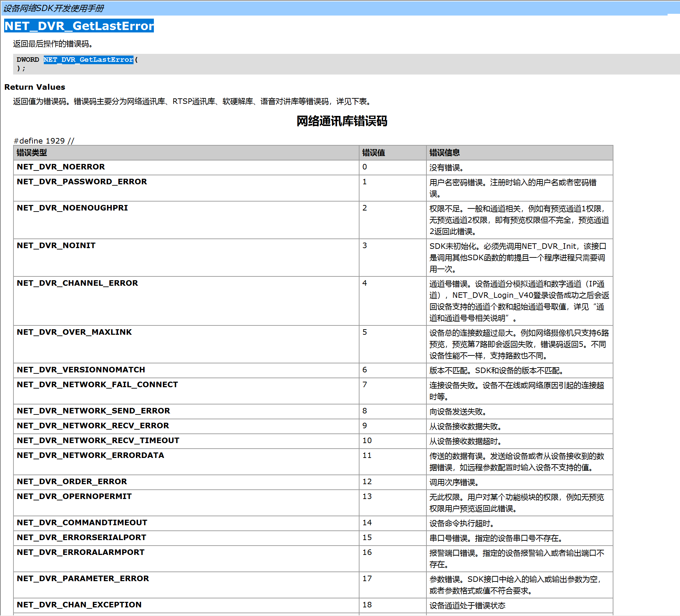
Task: Click the #define 1929 // text line
Action: click(44, 141)
